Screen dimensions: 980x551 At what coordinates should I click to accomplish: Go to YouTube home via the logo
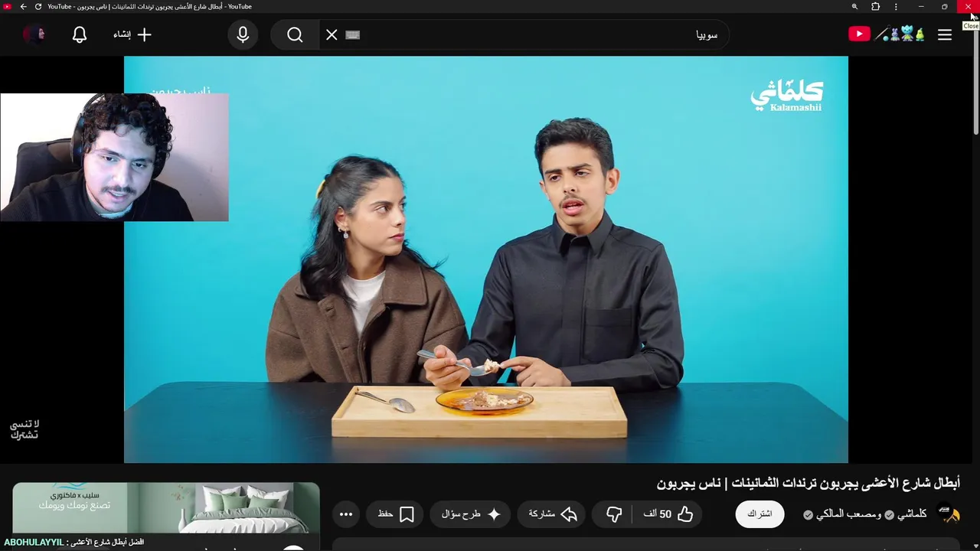point(887,34)
